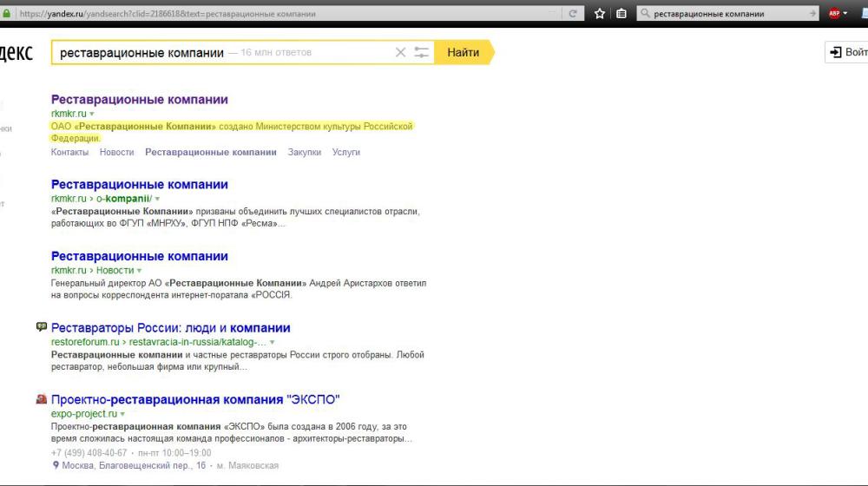Click the expo-project.ru green URL
Image resolution: width=868 pixels, height=486 pixels.
click(x=84, y=413)
